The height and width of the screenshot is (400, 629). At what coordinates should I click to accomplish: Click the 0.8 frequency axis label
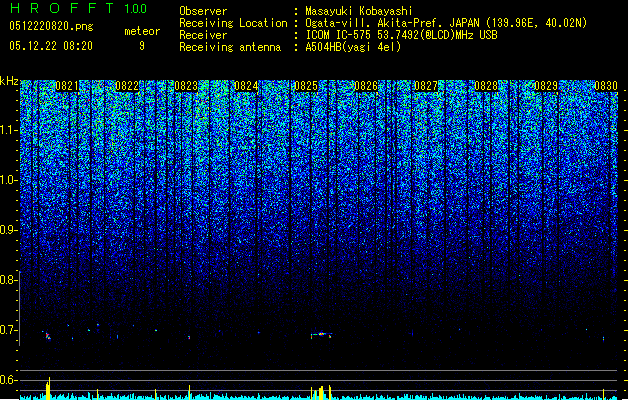click(8, 280)
